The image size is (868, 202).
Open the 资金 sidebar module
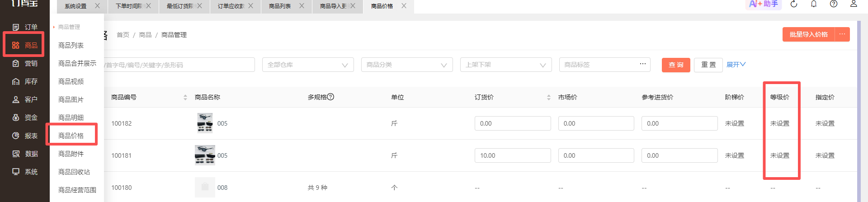[x=25, y=117]
